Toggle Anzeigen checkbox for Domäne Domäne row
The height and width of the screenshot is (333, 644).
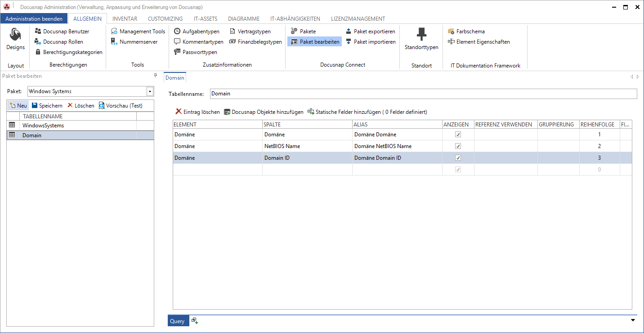coord(458,135)
